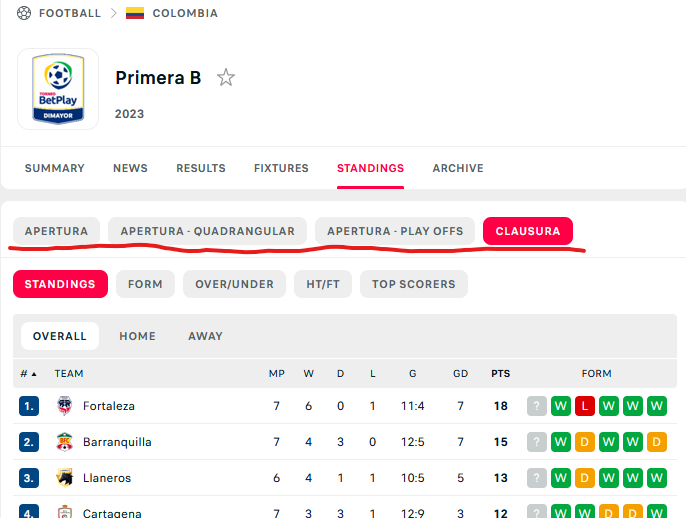
Task: Click the Barranquilla team crest
Action: [x=65, y=442]
